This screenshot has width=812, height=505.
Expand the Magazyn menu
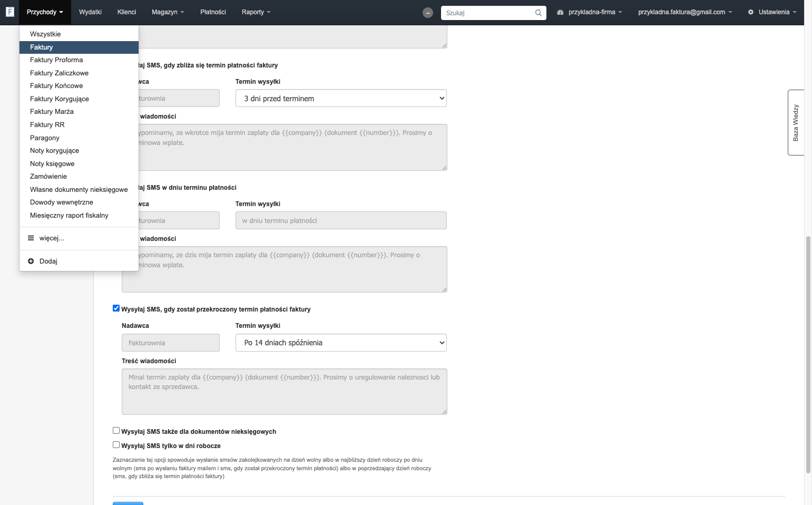(168, 12)
